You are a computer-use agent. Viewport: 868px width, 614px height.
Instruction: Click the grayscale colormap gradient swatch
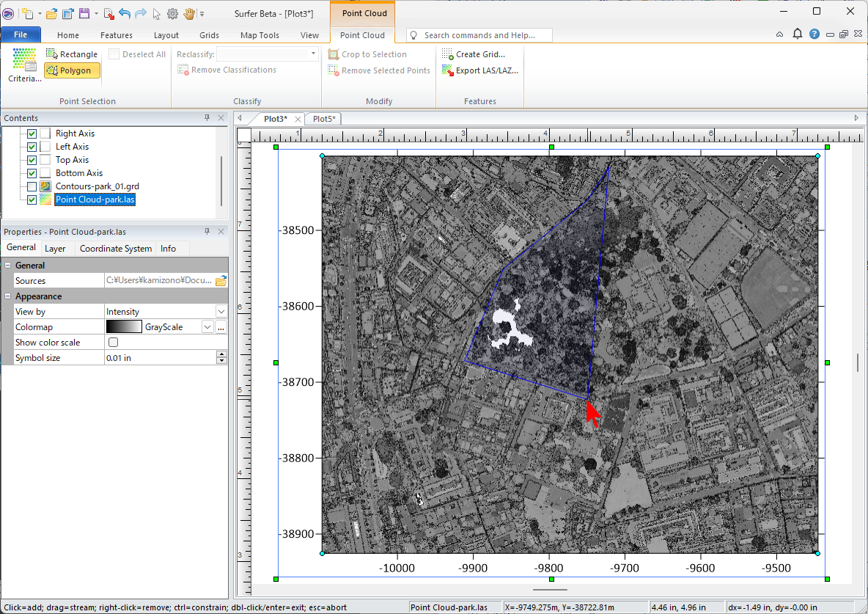pyautogui.click(x=124, y=327)
